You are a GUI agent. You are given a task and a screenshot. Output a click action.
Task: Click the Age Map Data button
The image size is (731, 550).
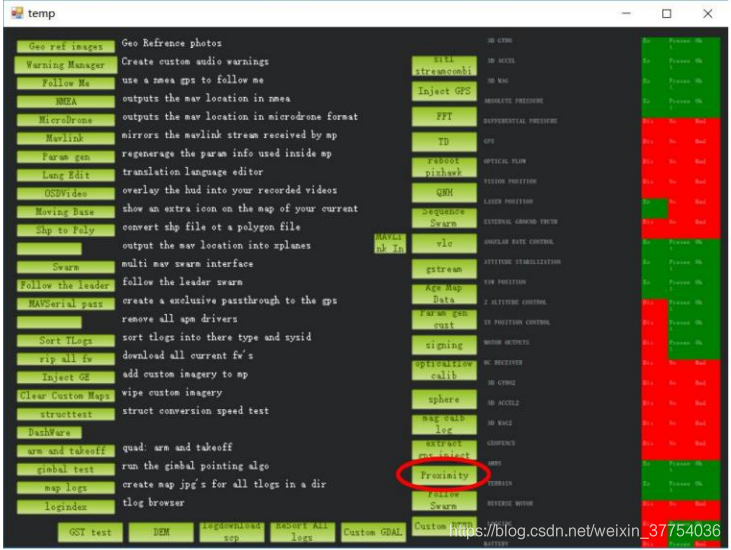[x=444, y=294]
